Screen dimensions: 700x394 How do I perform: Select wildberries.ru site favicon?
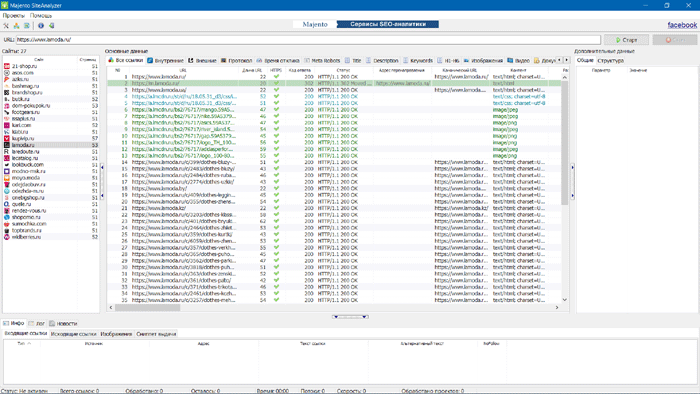[x=7, y=237]
